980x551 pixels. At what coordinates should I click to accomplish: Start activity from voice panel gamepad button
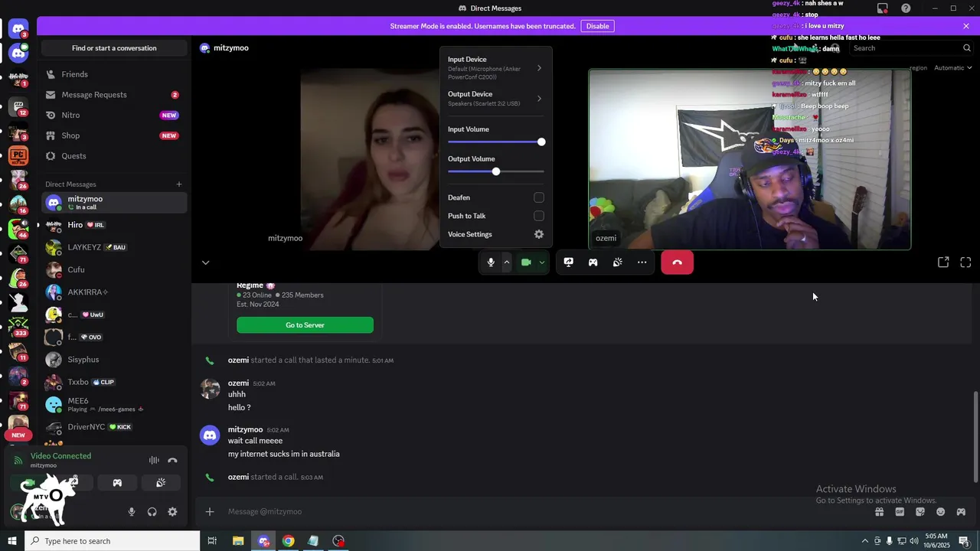[x=117, y=483]
